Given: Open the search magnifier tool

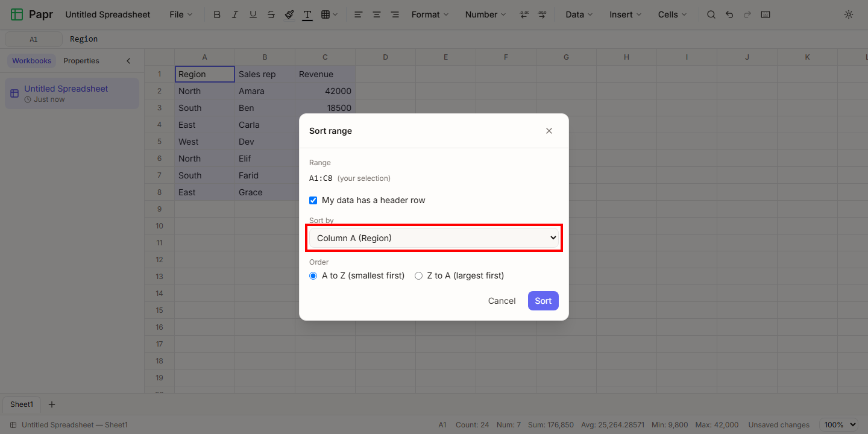Looking at the screenshot, I should coord(711,14).
